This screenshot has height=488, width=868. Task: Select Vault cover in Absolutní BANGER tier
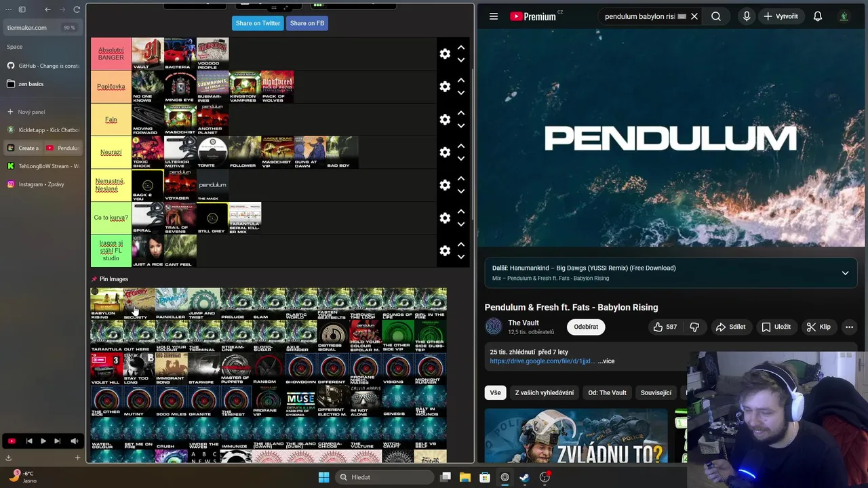pos(148,54)
